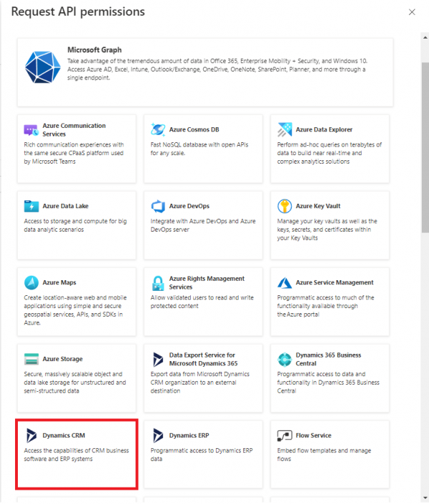Click the Data Export Service Dynamics icon
Viewport: 429px width, 504px height.
click(157, 360)
